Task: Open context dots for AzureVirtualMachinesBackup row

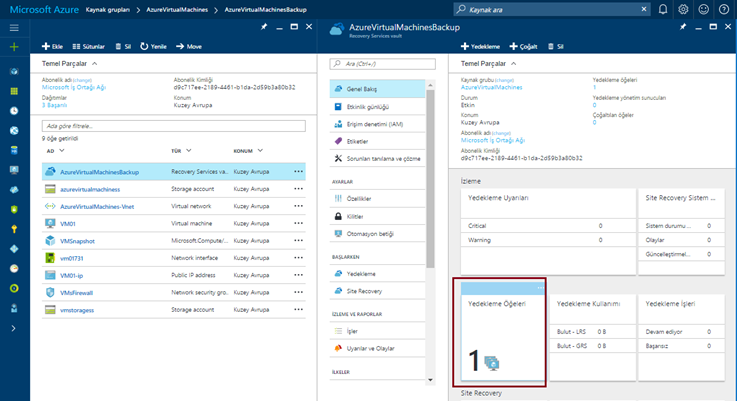Action: 298,172
